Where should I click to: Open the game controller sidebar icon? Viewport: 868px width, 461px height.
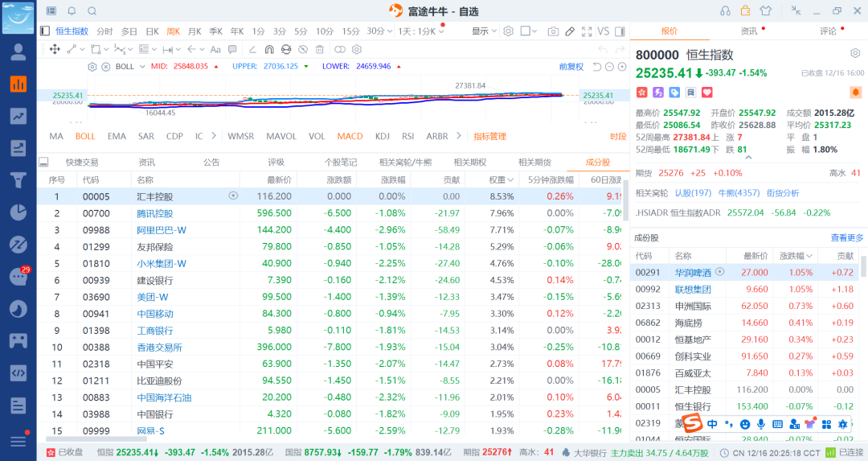(x=18, y=340)
